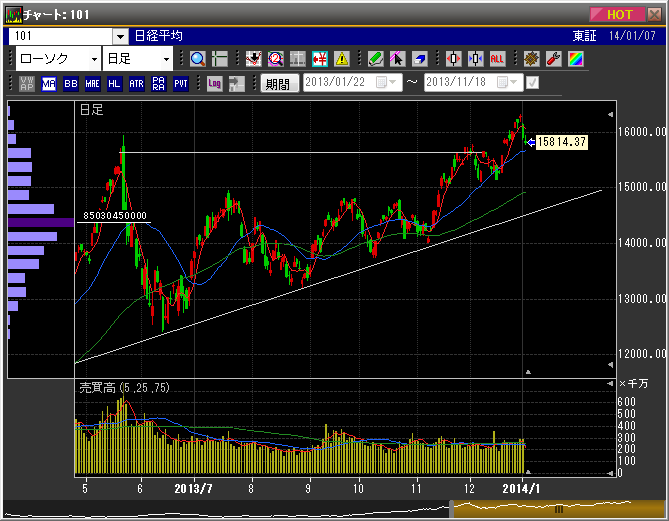Click the red ALL display icon
669x521 pixels.
click(x=497, y=59)
